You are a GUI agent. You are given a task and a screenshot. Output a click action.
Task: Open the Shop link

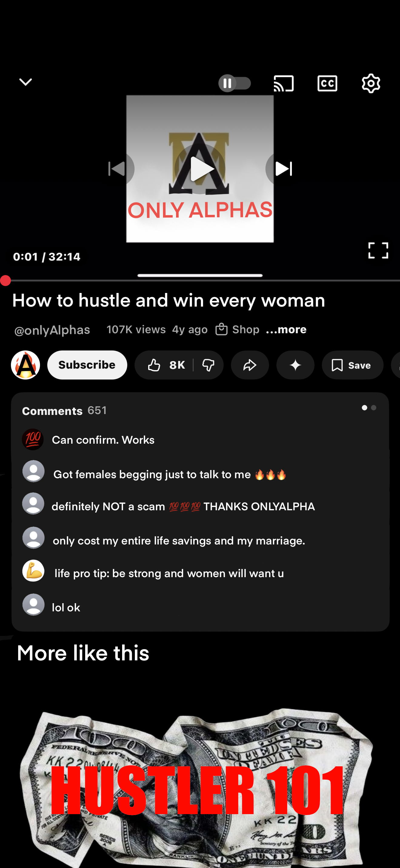(238, 329)
